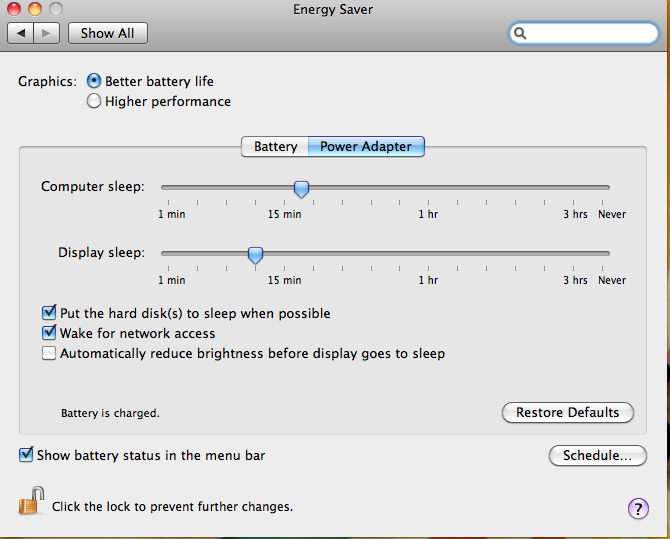Click in the search input field
Screen dimensions: 670x539
tap(584, 33)
